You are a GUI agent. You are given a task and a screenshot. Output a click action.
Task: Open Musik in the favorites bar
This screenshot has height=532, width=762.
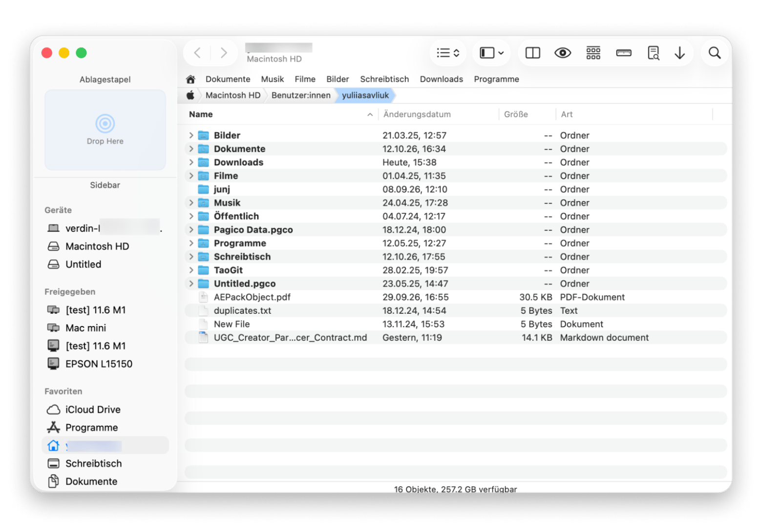pos(272,79)
